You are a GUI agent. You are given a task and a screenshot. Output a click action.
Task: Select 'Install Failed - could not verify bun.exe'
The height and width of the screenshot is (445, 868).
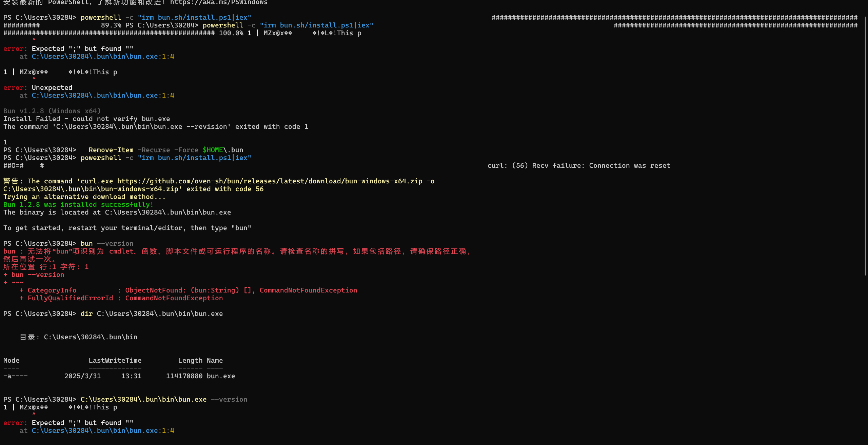(x=87, y=119)
